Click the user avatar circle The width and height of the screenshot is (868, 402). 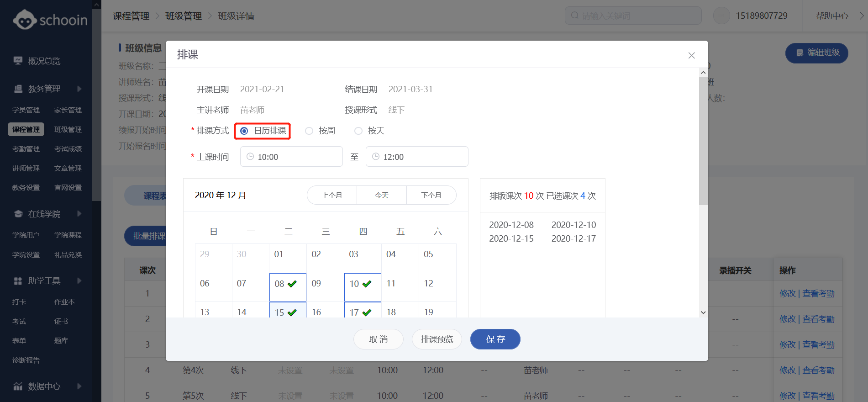(721, 16)
